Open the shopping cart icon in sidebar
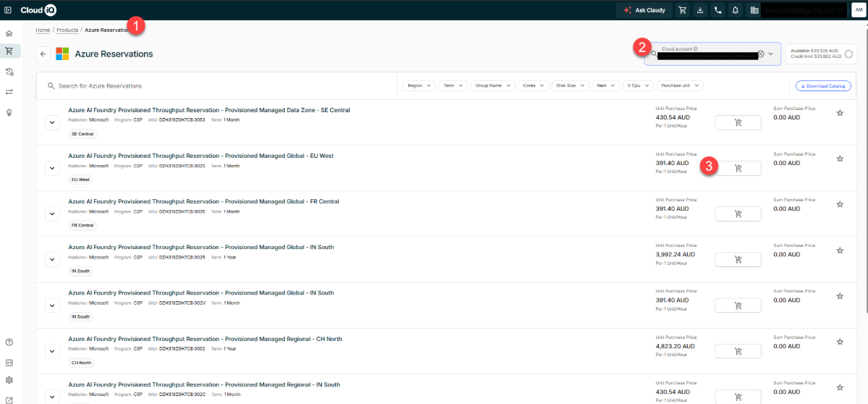This screenshot has height=404, width=868. pyautogui.click(x=9, y=51)
